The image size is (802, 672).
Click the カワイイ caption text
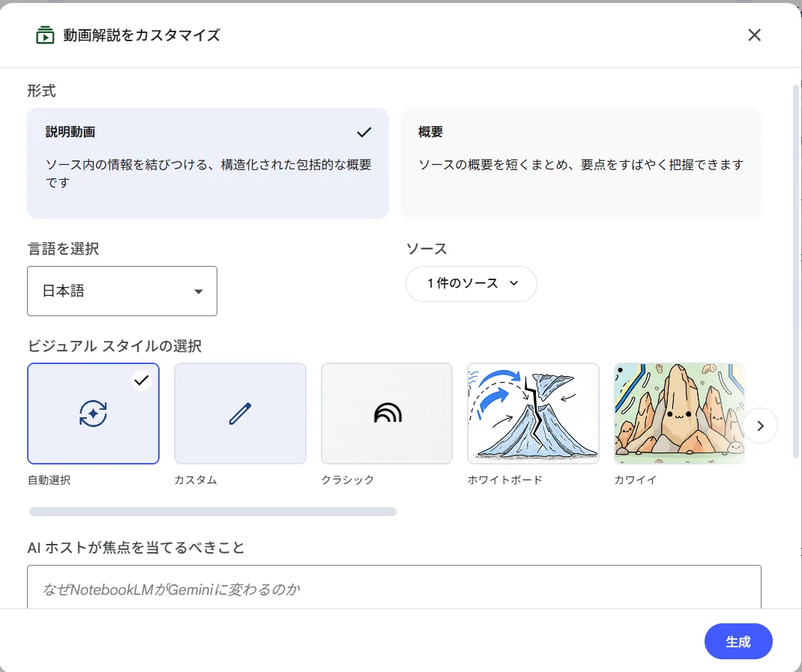pos(636,479)
